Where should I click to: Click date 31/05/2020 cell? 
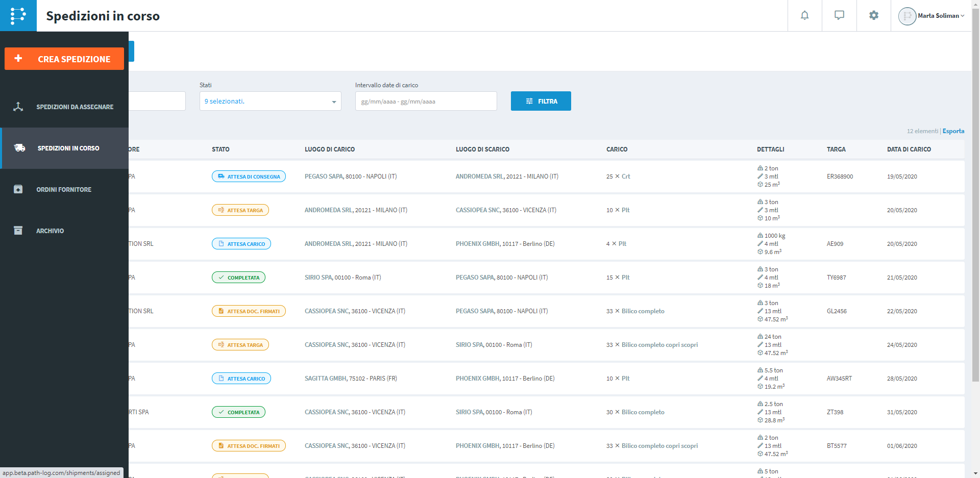click(x=902, y=412)
